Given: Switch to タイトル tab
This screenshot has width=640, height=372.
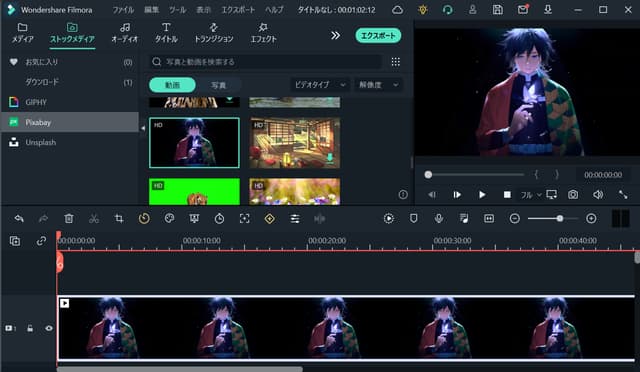Looking at the screenshot, I should 166,33.
